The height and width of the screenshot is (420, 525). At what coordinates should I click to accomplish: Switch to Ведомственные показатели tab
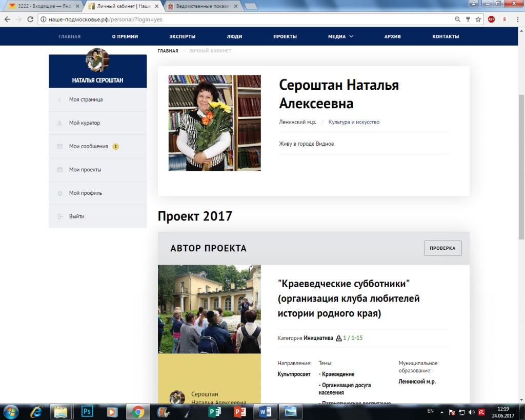coord(203,6)
